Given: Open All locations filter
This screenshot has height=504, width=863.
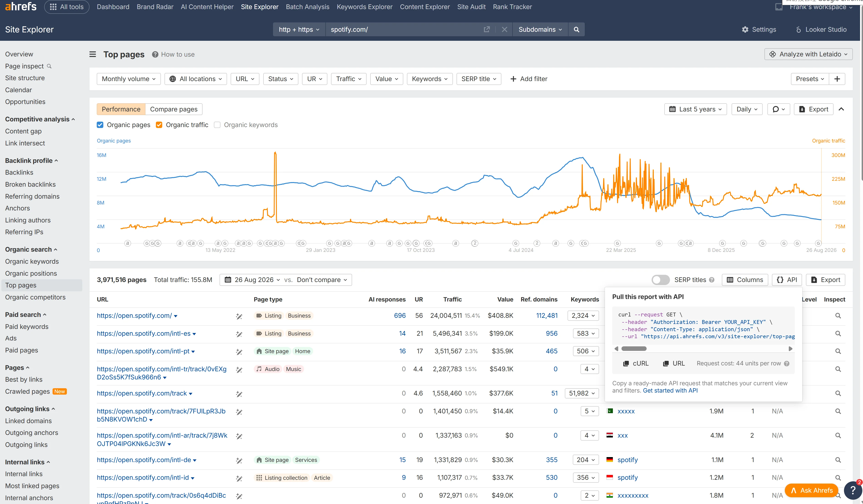Looking at the screenshot, I should [x=196, y=79].
